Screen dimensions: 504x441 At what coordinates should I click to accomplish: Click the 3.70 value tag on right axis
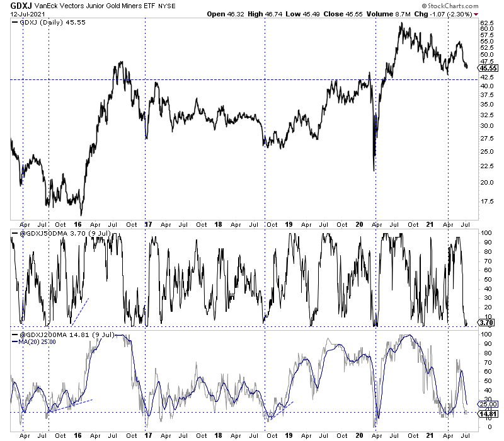(x=486, y=323)
